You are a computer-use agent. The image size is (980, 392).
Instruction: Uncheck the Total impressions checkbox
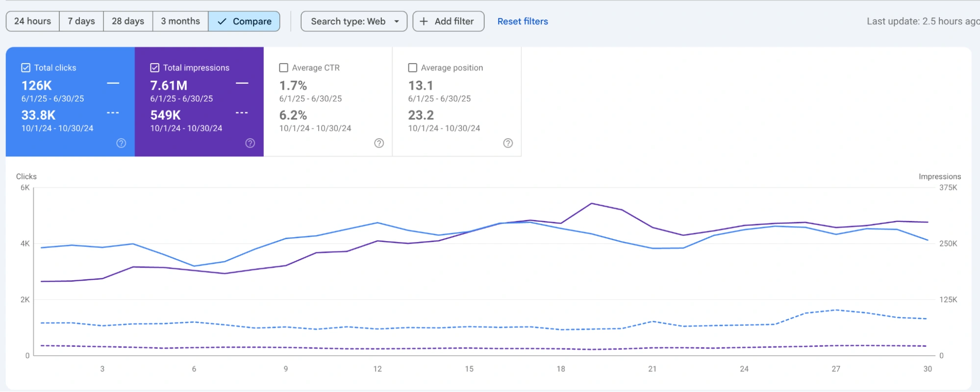[155, 68]
